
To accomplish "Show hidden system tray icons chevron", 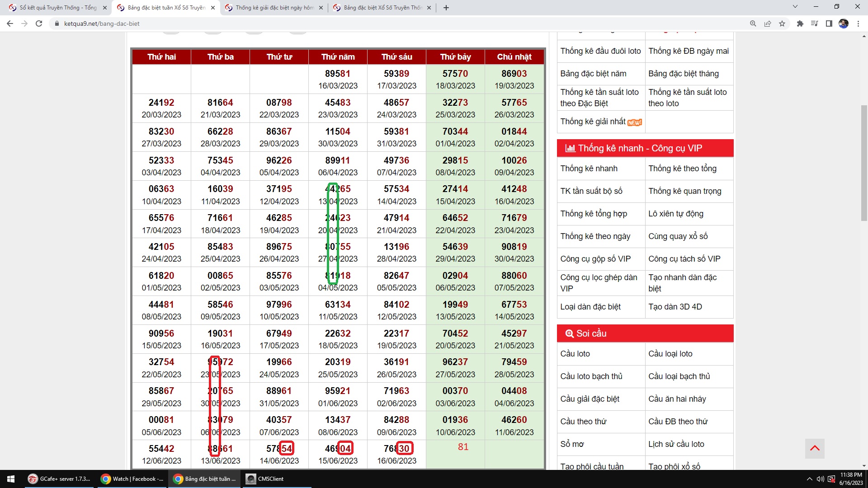I will pyautogui.click(x=809, y=479).
